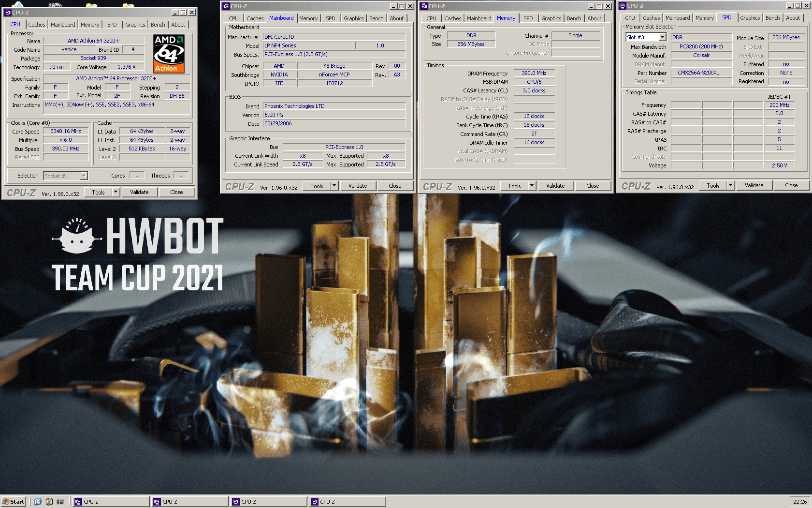Select the Mainboard tab in the SPD window
812x508 pixels.
tap(678, 18)
